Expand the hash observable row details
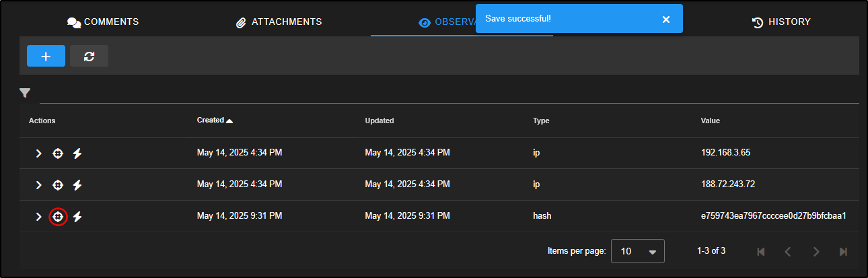Image resolution: width=868 pixels, height=278 pixels. click(38, 216)
